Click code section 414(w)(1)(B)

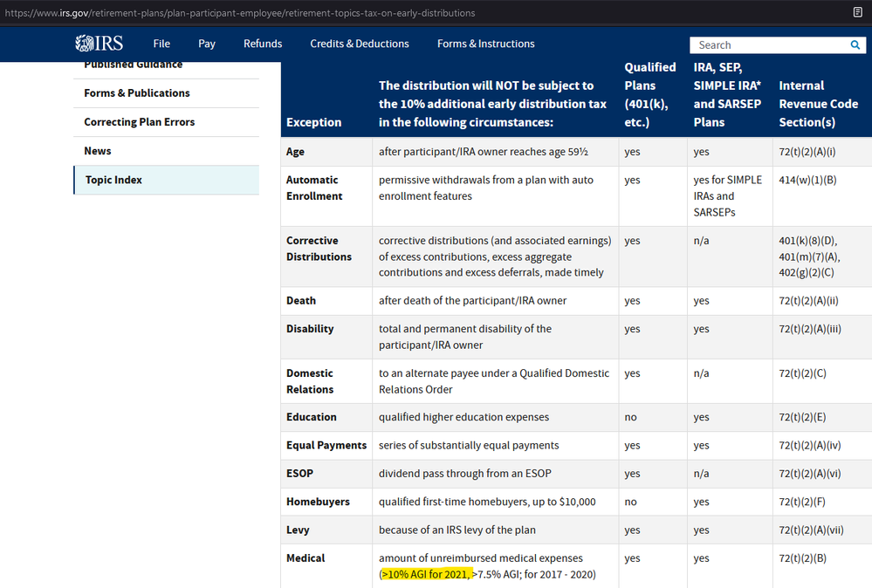tap(807, 180)
